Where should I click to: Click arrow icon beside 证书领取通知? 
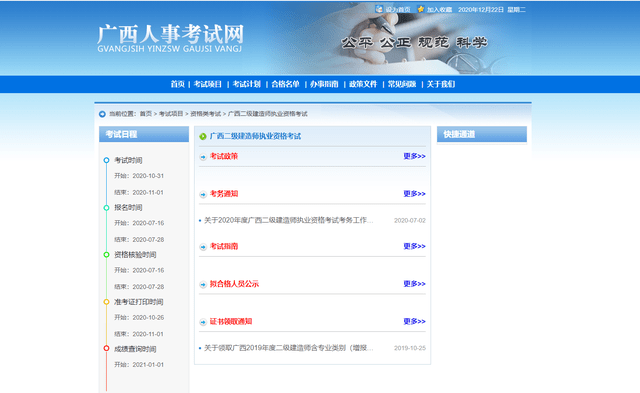point(203,322)
